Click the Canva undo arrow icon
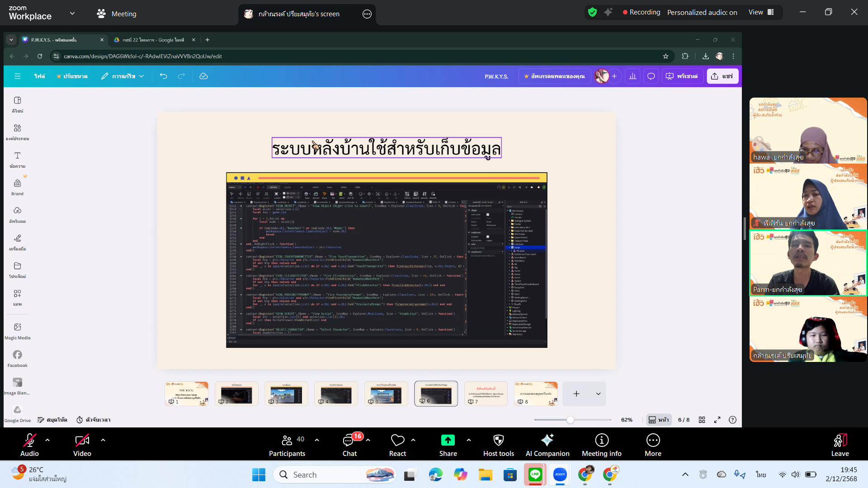The height and width of the screenshot is (488, 868). coord(163,76)
